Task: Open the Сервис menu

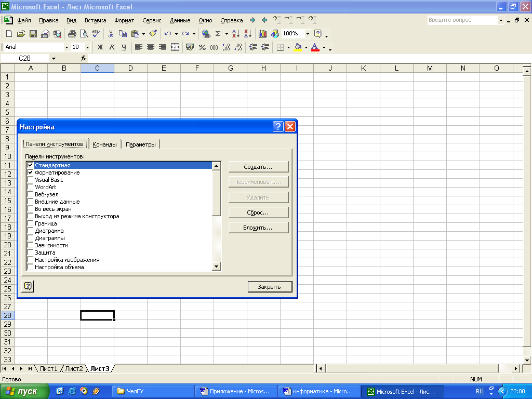Action: pyautogui.click(x=152, y=20)
